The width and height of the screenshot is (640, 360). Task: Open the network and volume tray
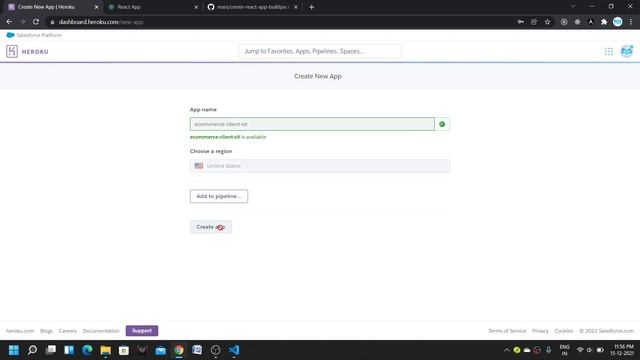point(590,350)
